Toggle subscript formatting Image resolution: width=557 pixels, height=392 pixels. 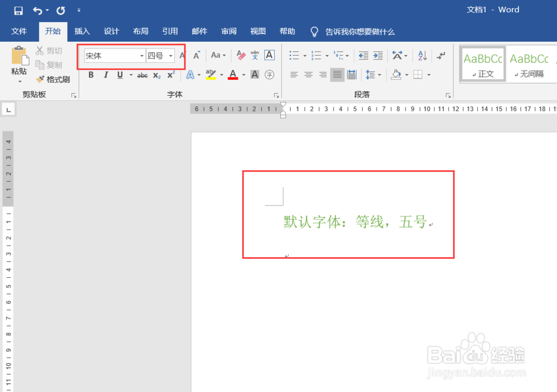[157, 75]
